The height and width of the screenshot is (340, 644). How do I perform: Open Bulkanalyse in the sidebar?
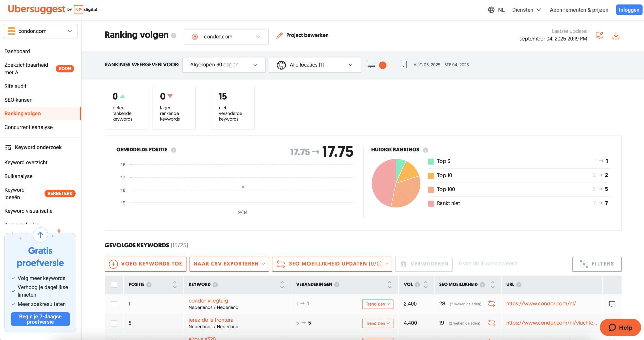[18, 176]
